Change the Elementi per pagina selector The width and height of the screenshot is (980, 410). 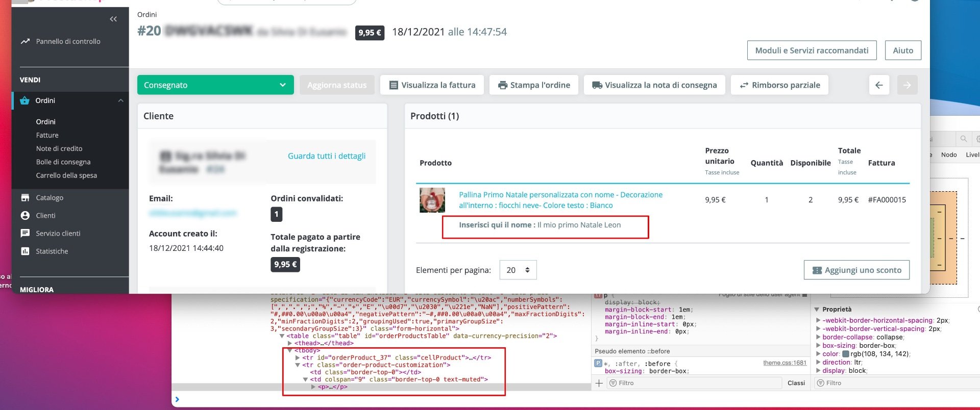[x=518, y=270]
